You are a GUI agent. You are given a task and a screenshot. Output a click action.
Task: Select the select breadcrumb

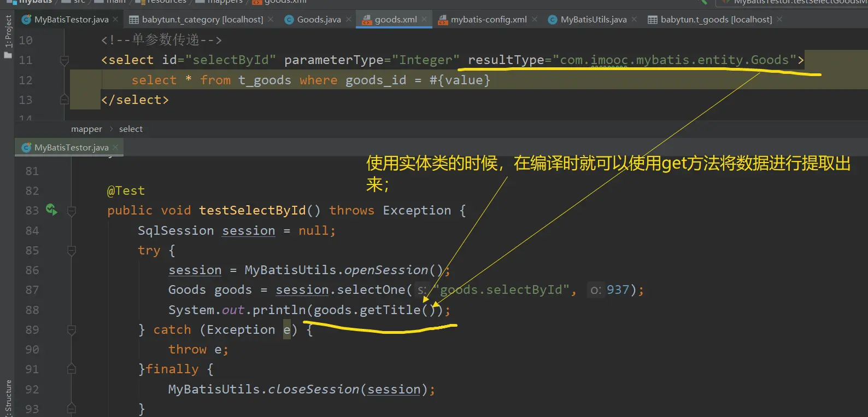click(x=131, y=129)
